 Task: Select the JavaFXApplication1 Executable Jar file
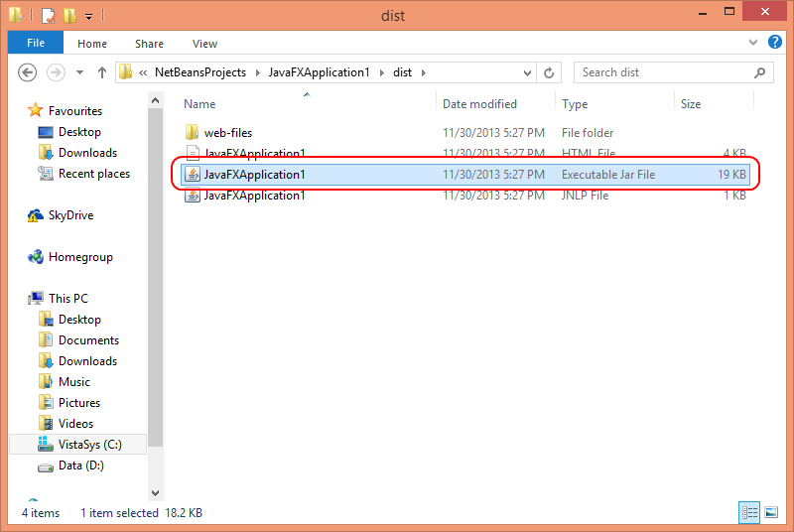coord(464,175)
